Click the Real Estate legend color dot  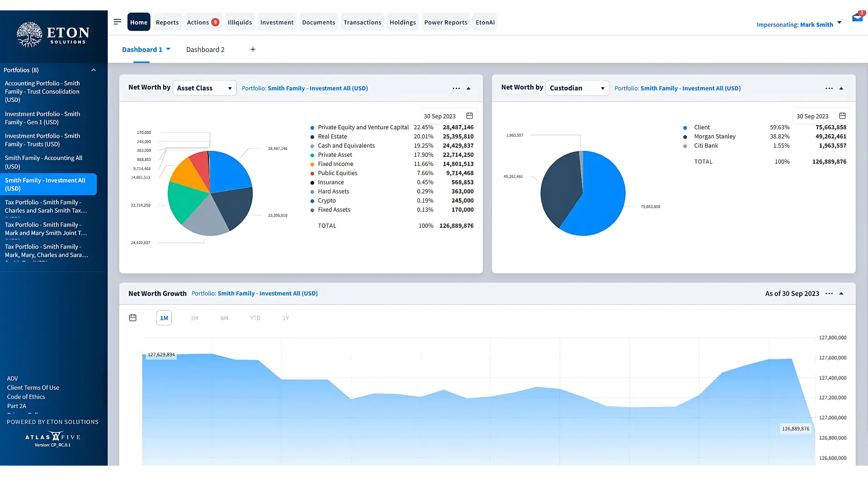(312, 137)
